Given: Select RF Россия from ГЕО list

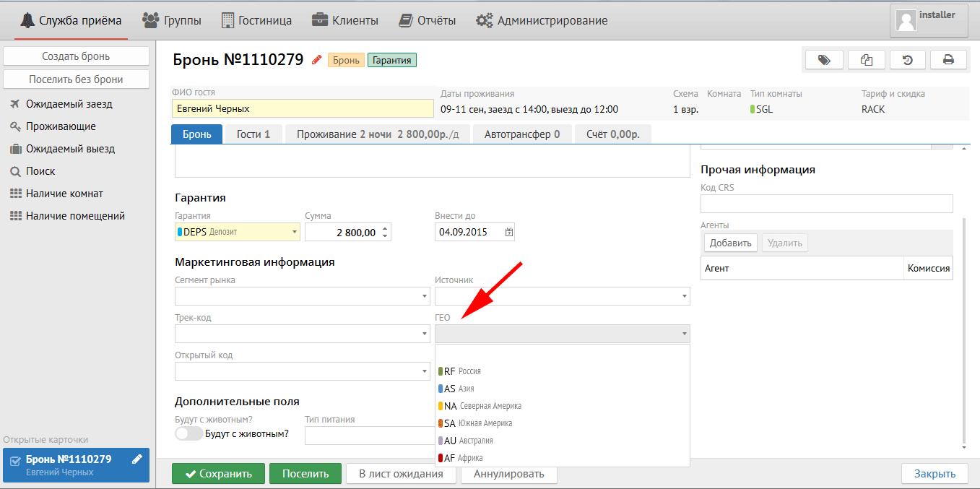Looking at the screenshot, I should tap(462, 371).
